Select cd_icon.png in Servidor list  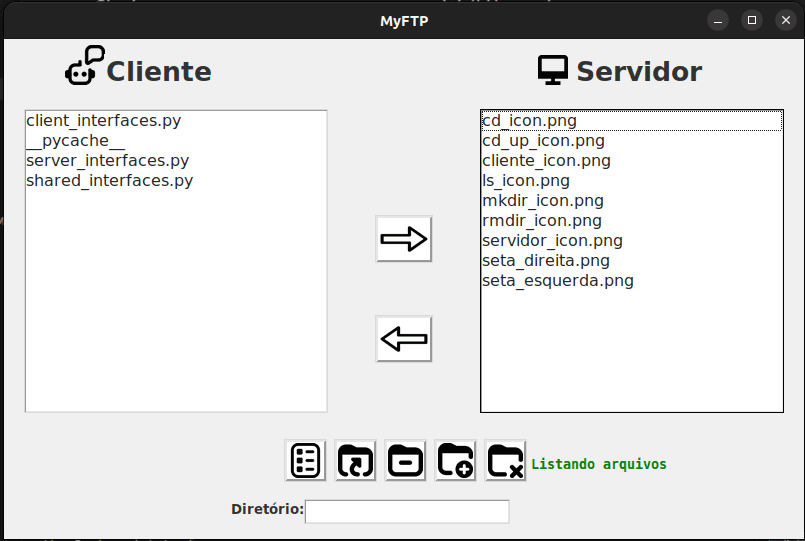tap(632, 121)
